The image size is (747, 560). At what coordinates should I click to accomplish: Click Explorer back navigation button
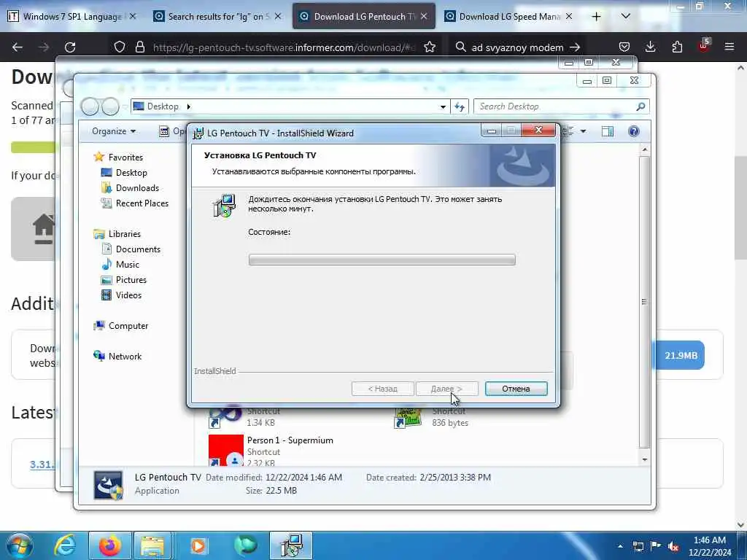tap(90, 106)
